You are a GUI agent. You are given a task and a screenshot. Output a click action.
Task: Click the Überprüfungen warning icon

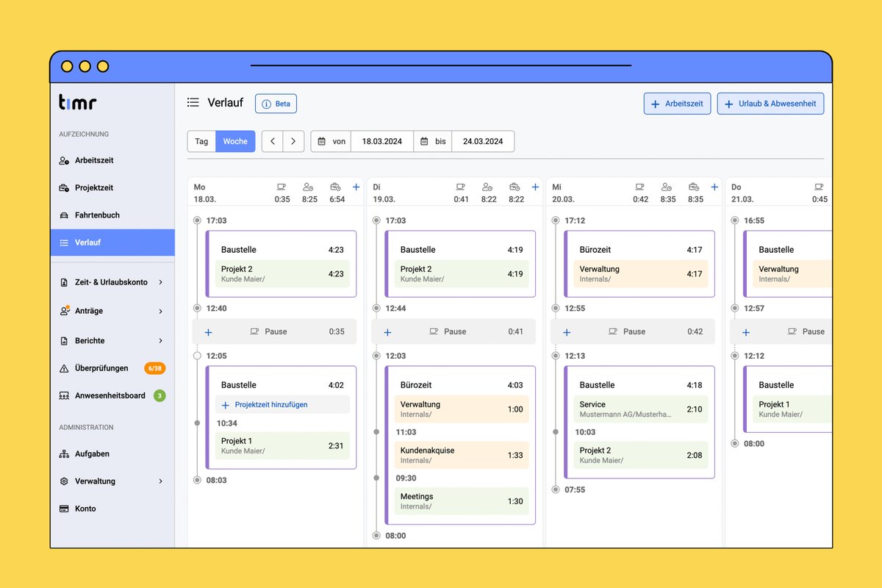click(x=64, y=368)
